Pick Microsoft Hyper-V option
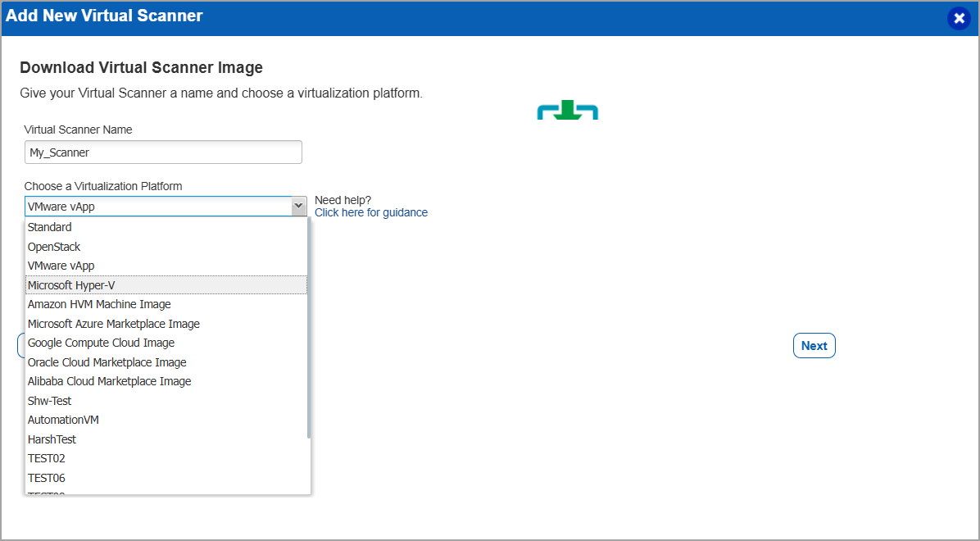This screenshot has height=541, width=980. click(x=71, y=285)
